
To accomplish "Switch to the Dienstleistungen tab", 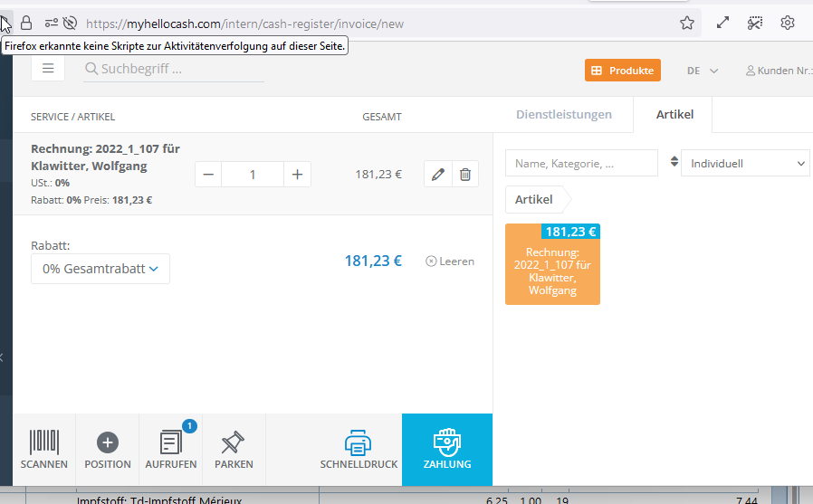I will click(x=563, y=115).
